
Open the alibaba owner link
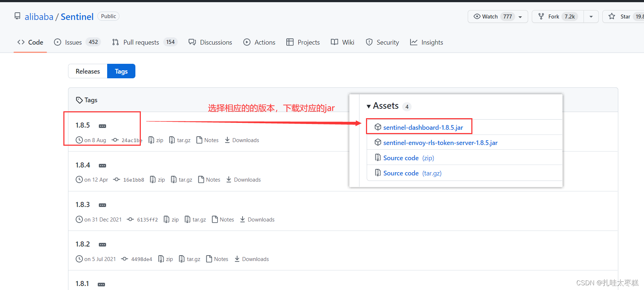(39, 17)
